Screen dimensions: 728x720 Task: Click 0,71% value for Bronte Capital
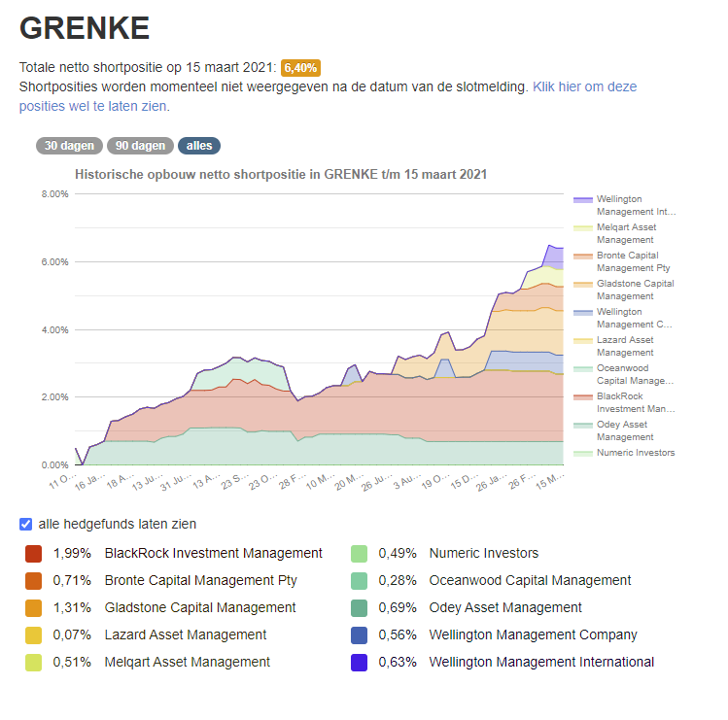click(72, 581)
